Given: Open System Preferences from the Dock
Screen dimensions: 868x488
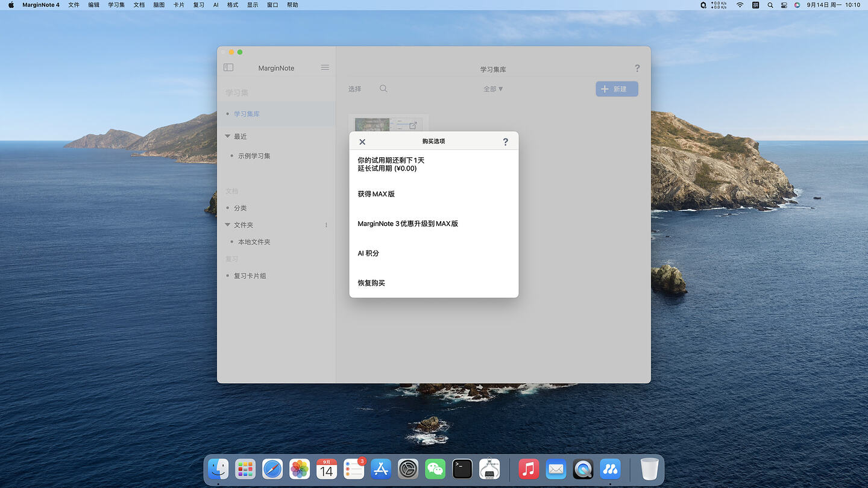Looking at the screenshot, I should [x=408, y=468].
